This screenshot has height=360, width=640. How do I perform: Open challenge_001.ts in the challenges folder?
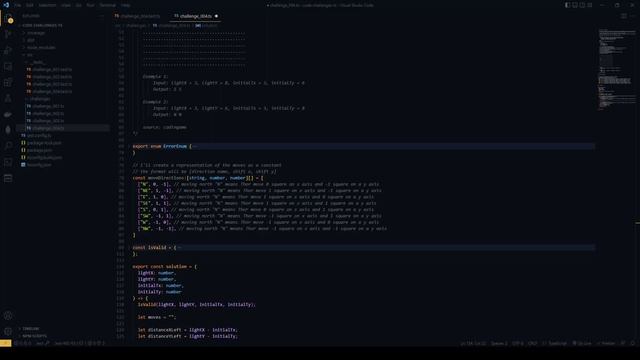tap(48, 106)
